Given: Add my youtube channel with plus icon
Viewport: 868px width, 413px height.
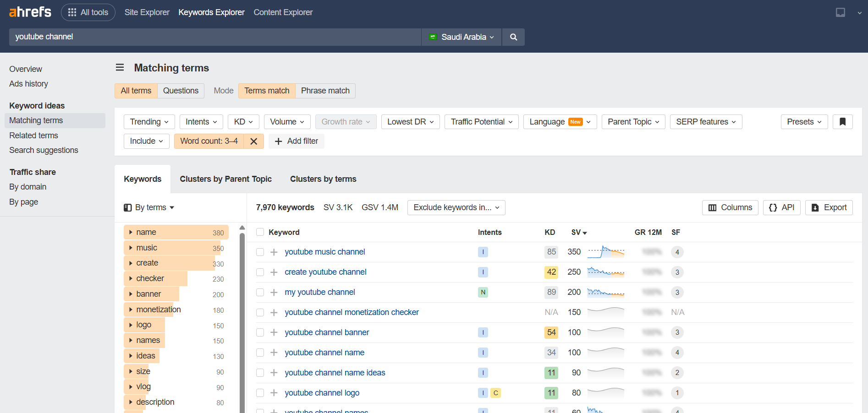Looking at the screenshot, I should click(274, 293).
